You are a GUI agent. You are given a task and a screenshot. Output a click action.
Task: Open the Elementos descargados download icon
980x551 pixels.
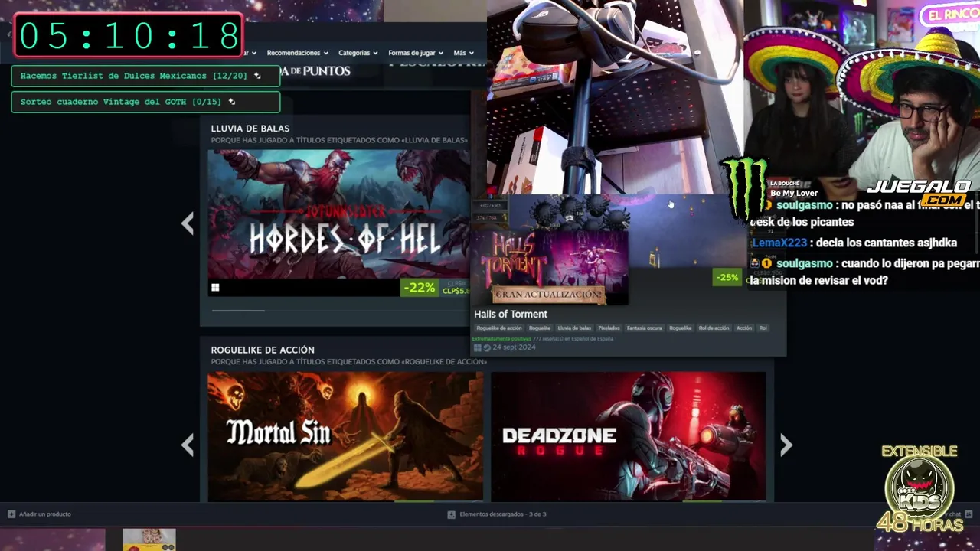point(451,514)
